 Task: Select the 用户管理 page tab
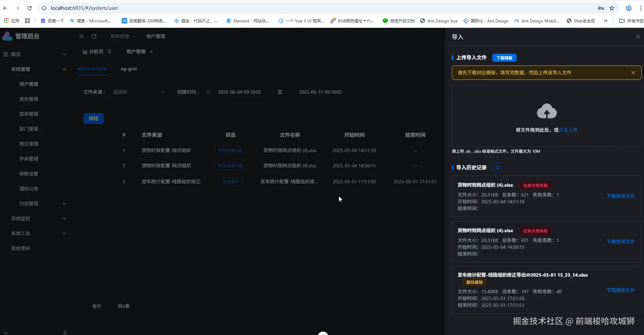point(136,52)
